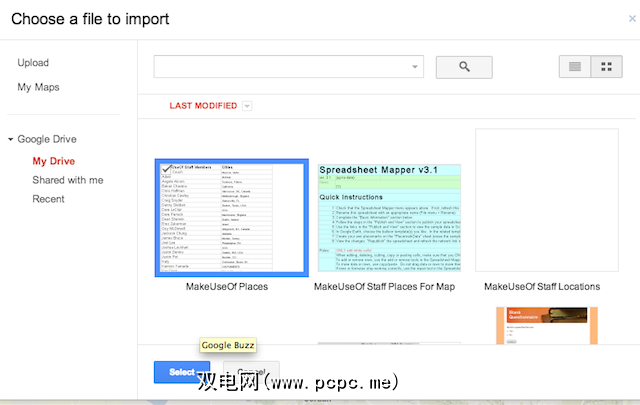640x405 pixels.
Task: Open the Upload tab
Action: tap(33, 62)
